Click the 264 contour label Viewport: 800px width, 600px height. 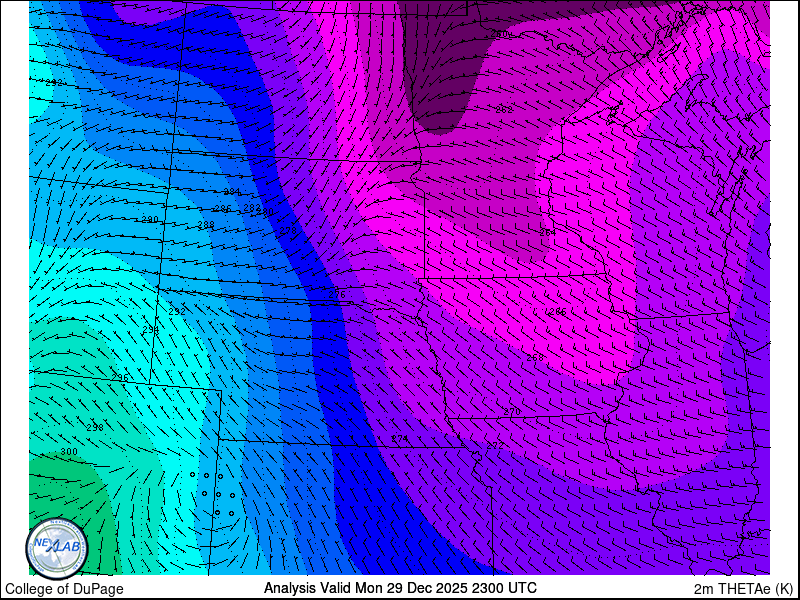point(548,233)
